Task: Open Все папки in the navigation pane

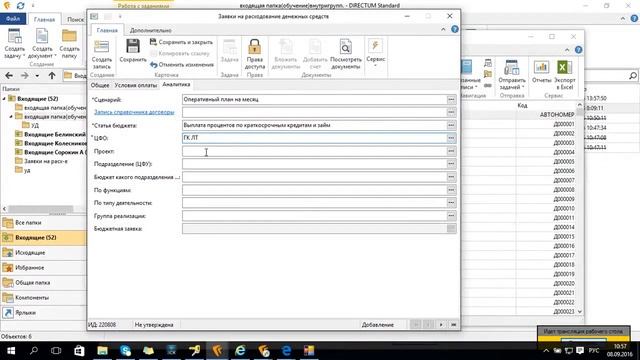Action: coord(43,223)
